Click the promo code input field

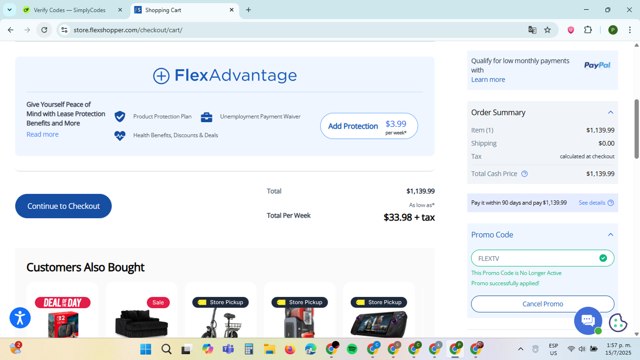[542, 258]
